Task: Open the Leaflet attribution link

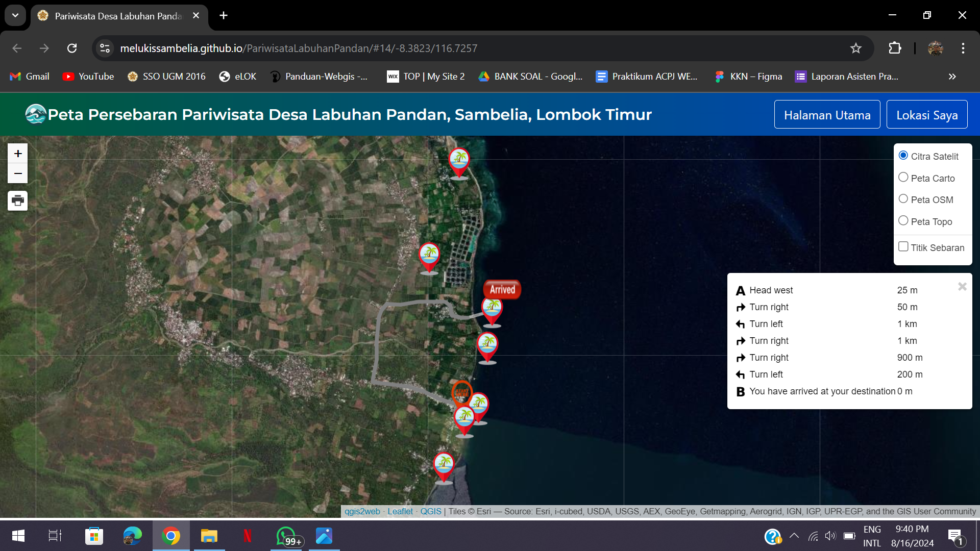Action: pos(400,511)
